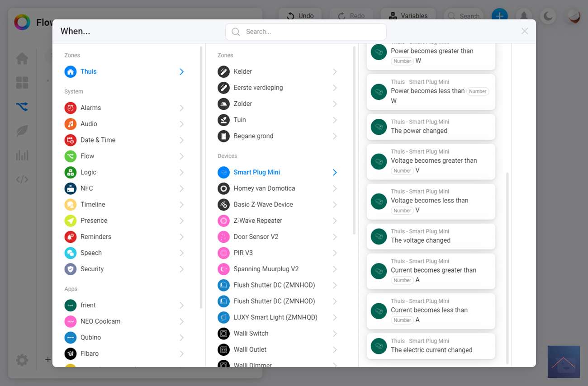The image size is (588, 386).
Task: Open the Security shield icon
Action: pyautogui.click(x=70, y=269)
